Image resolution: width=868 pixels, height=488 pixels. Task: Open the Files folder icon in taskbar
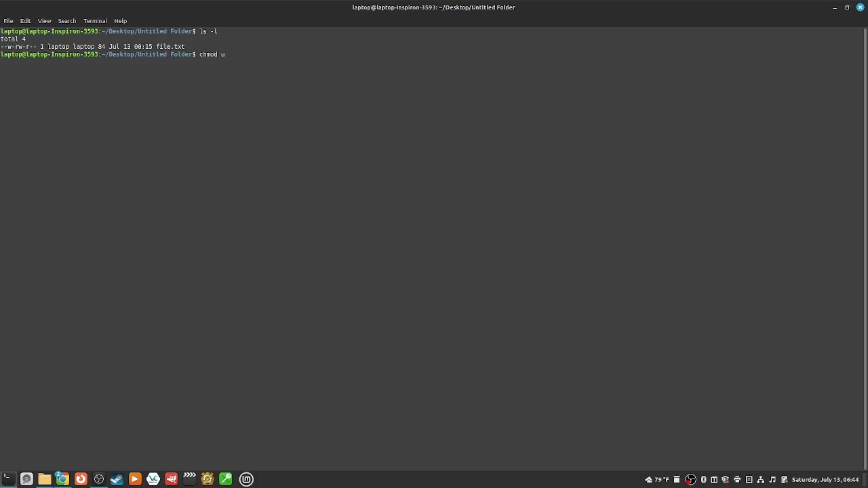click(x=45, y=479)
